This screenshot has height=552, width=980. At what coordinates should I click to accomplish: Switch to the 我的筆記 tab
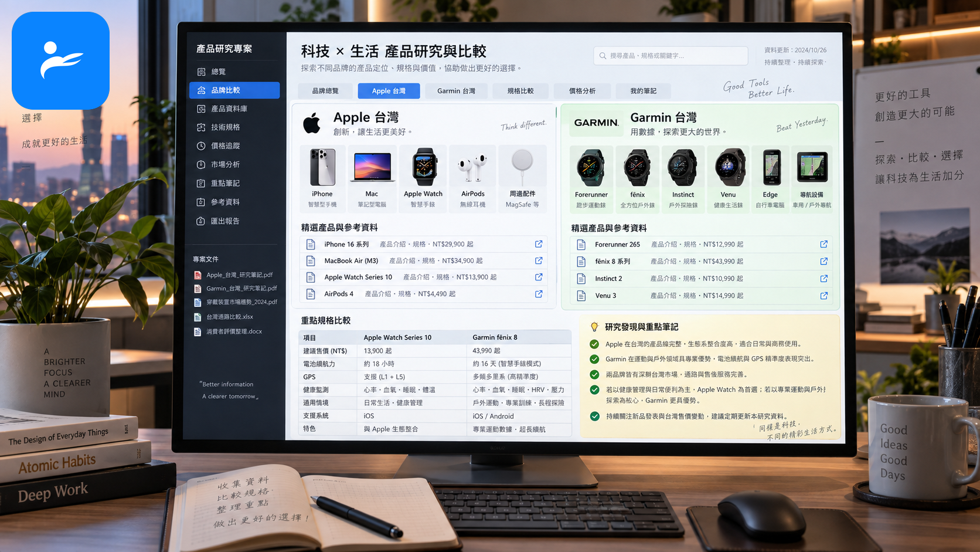pyautogui.click(x=643, y=91)
